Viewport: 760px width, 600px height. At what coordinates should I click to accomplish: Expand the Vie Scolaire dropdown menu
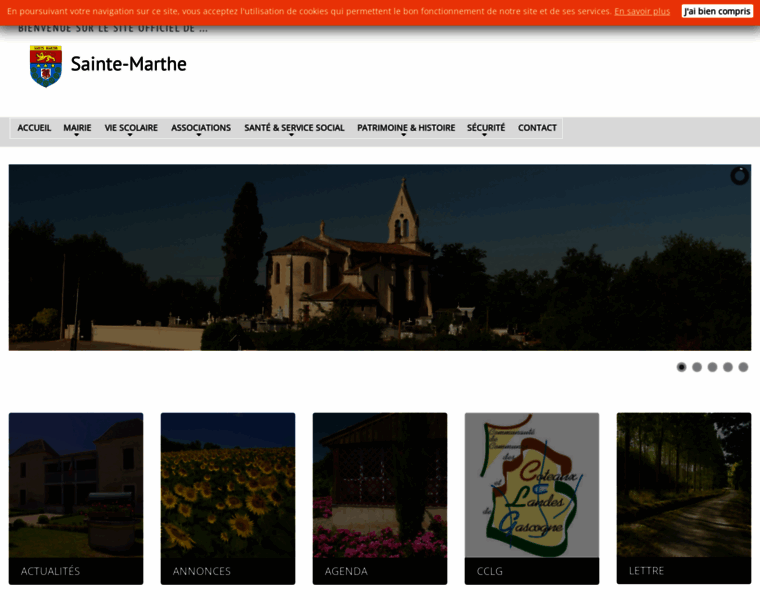pos(131,128)
